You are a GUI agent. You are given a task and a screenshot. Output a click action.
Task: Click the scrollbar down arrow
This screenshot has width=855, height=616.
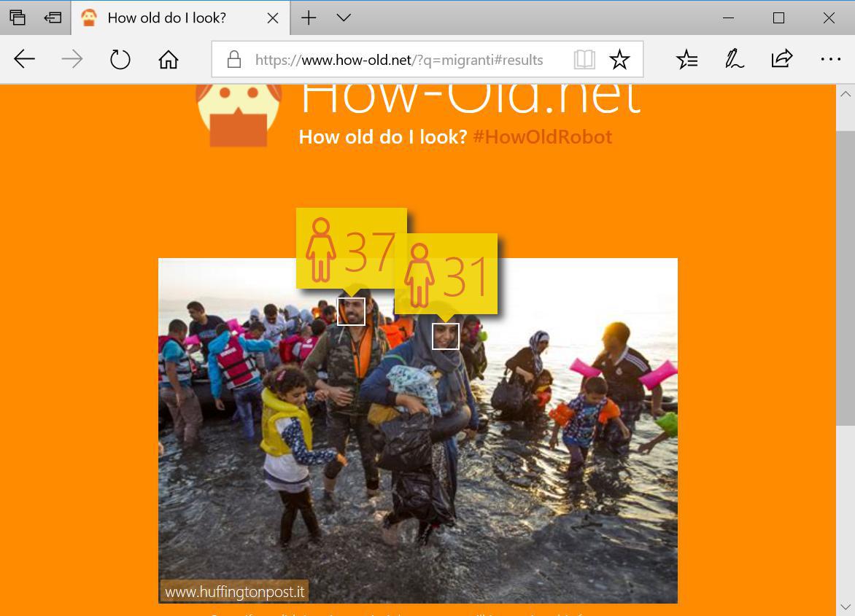[846, 607]
